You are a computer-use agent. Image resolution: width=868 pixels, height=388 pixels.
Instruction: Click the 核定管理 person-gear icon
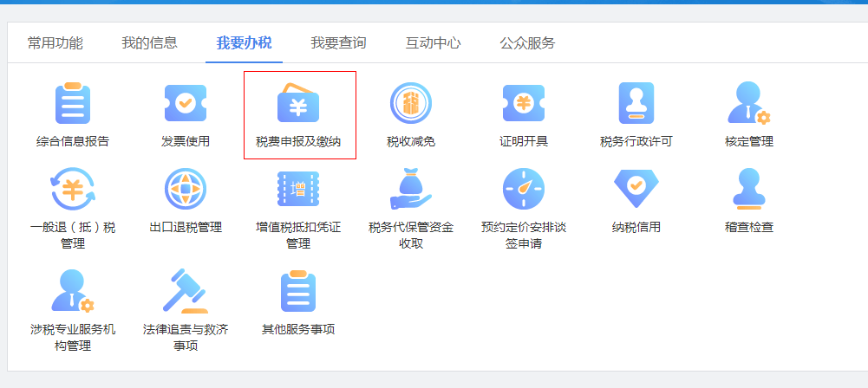[749, 103]
